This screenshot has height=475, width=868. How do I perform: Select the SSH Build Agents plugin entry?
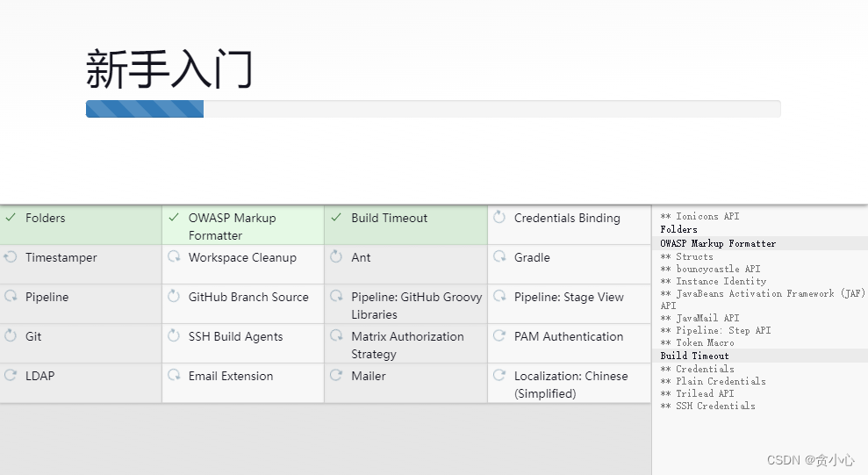243,344
